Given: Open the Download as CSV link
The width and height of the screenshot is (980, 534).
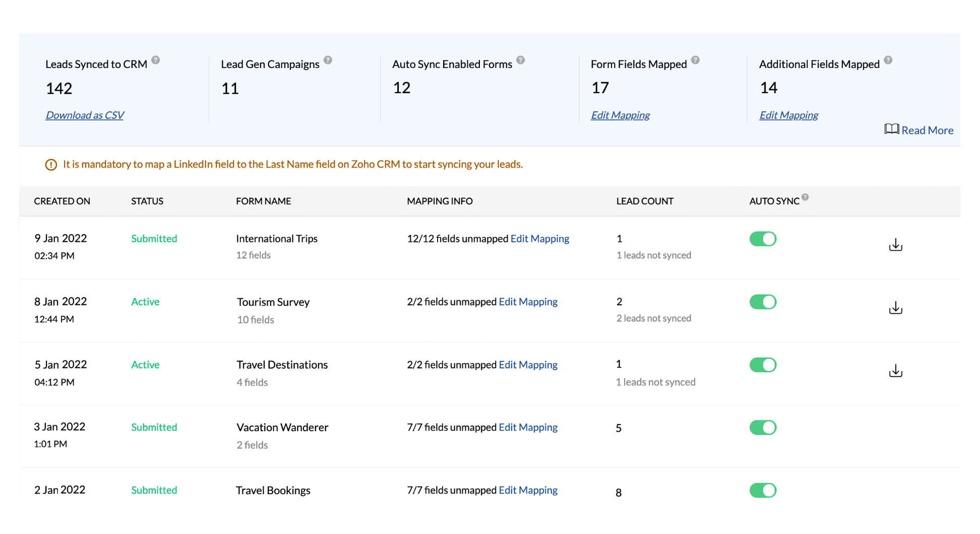Looking at the screenshot, I should [85, 115].
